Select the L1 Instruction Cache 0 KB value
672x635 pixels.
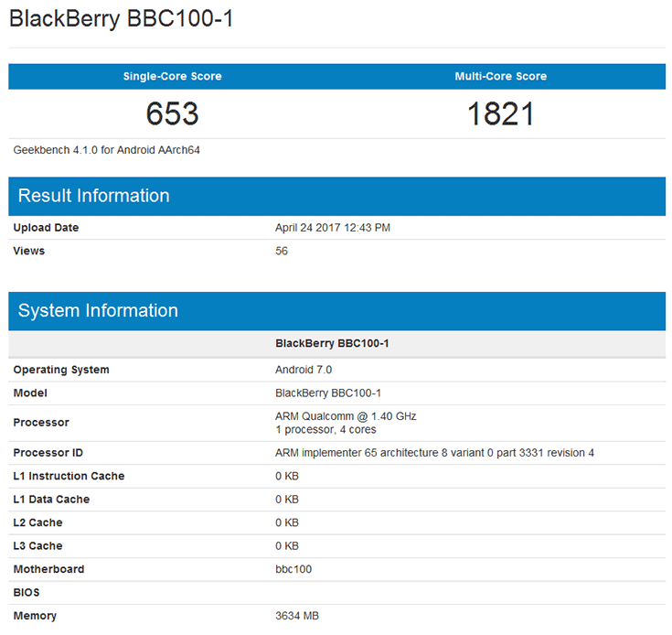click(287, 476)
